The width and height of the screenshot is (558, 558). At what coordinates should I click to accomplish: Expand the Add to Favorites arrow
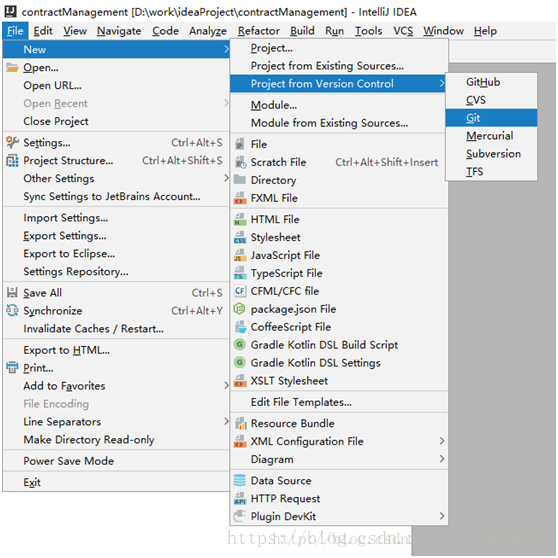coord(226,385)
